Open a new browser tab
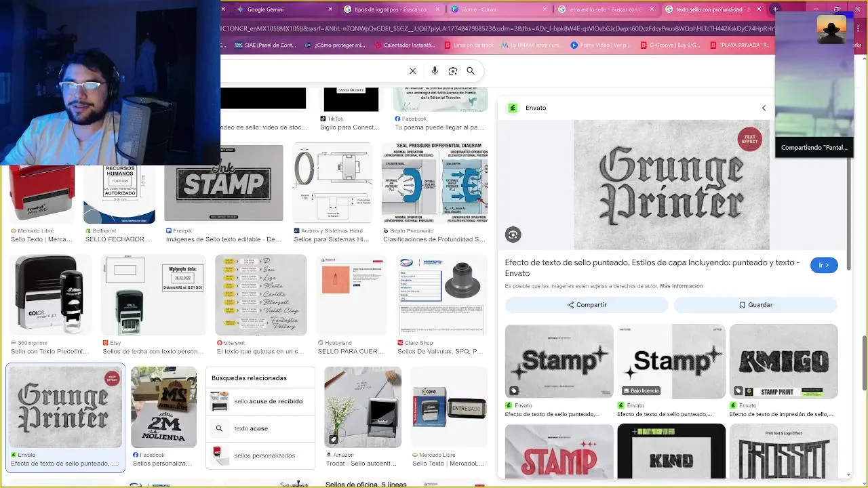Image resolution: width=868 pixels, height=488 pixels. 774,9
